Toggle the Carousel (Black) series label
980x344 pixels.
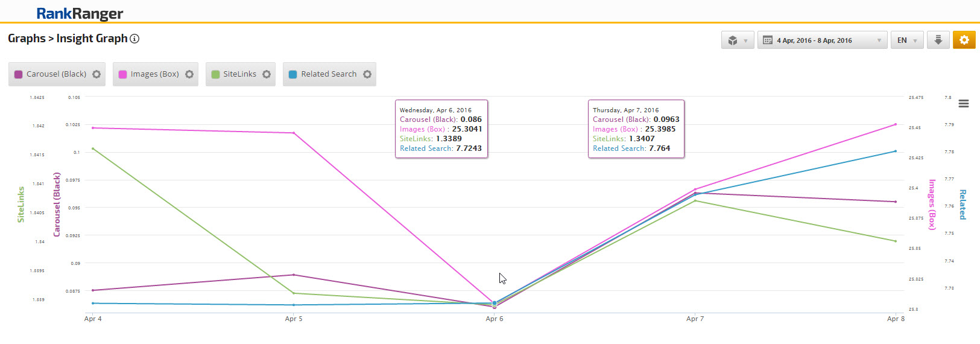click(x=56, y=74)
